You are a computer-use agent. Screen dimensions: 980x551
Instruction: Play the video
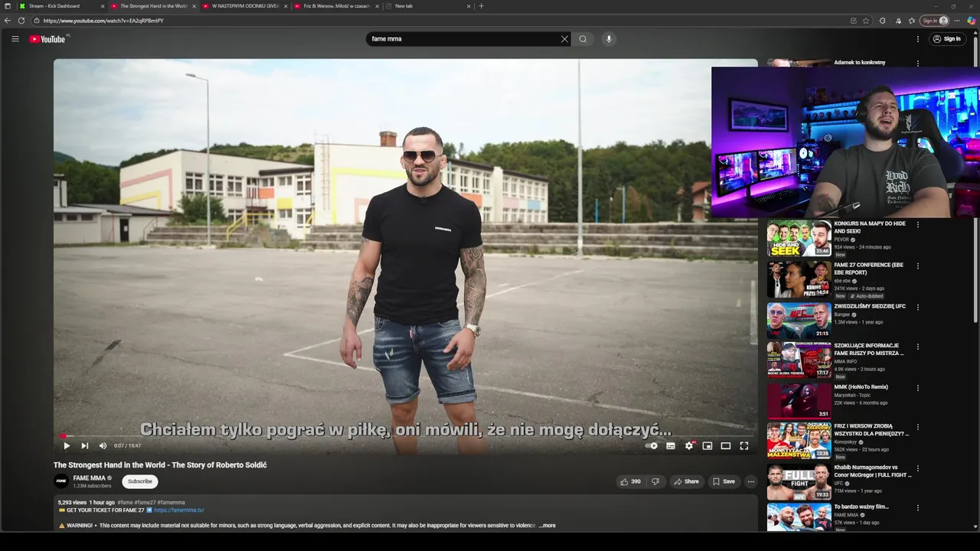coord(67,445)
